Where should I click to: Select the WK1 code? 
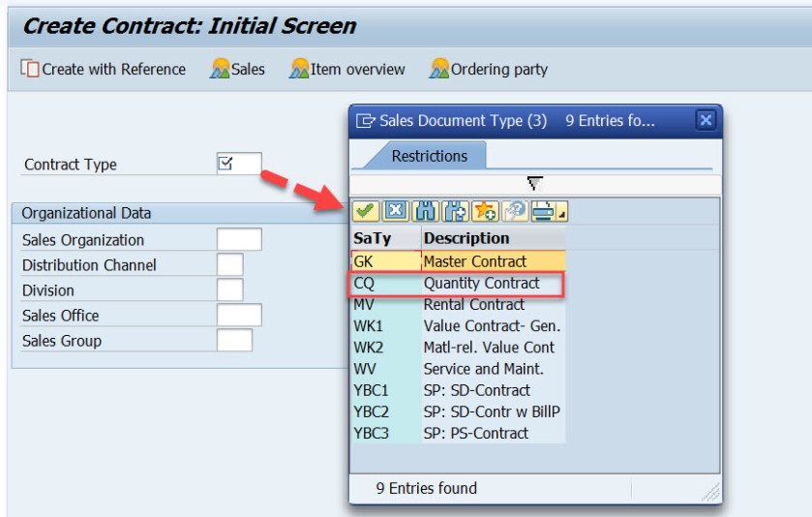[x=386, y=326]
